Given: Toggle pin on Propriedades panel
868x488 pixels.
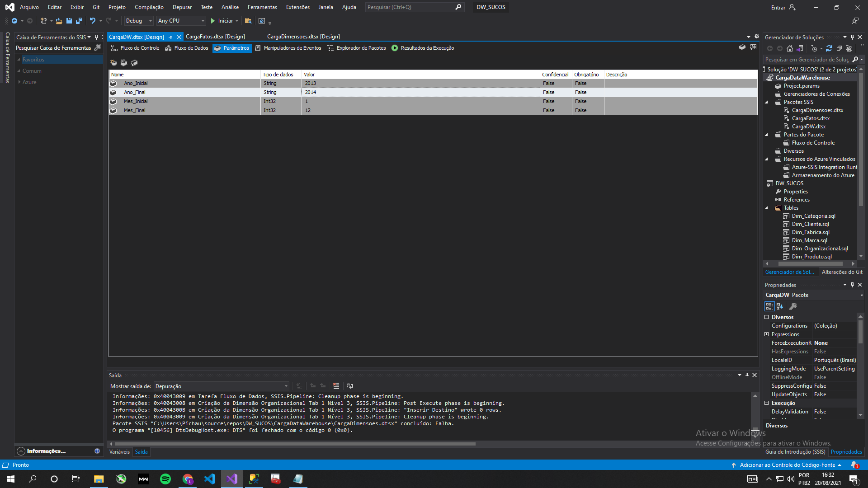Looking at the screenshot, I should [x=852, y=285].
